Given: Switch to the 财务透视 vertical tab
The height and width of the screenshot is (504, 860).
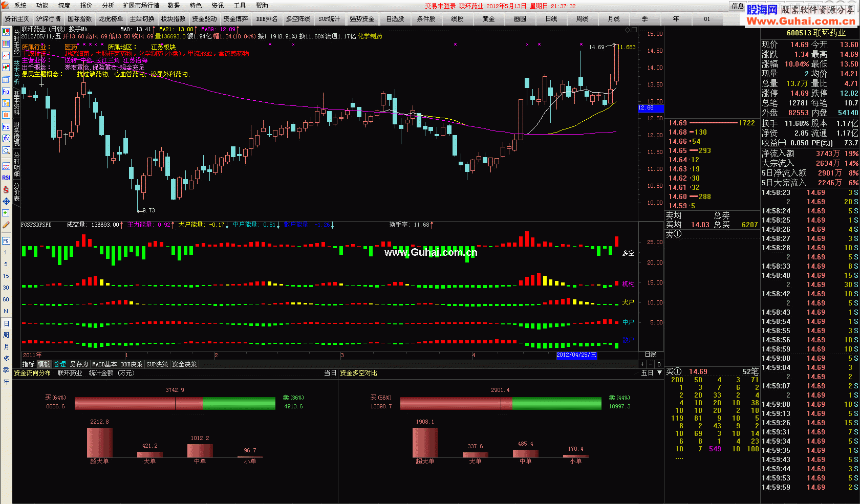Looking at the screenshot, I should (16, 134).
